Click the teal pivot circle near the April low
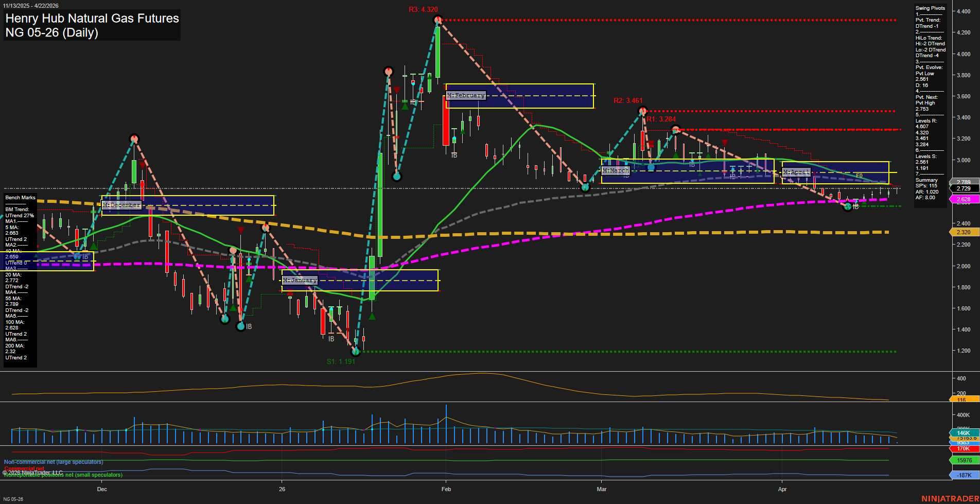 pyautogui.click(x=847, y=206)
